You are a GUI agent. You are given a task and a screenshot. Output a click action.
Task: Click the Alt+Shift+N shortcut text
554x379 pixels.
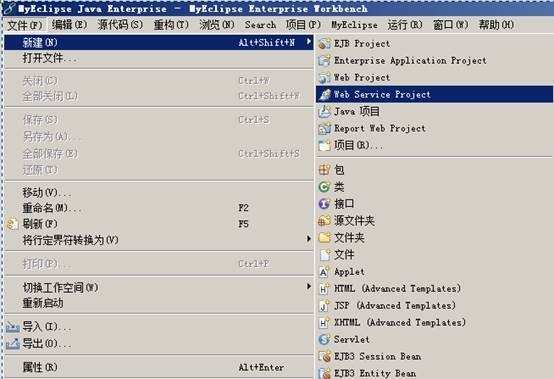click(266, 43)
